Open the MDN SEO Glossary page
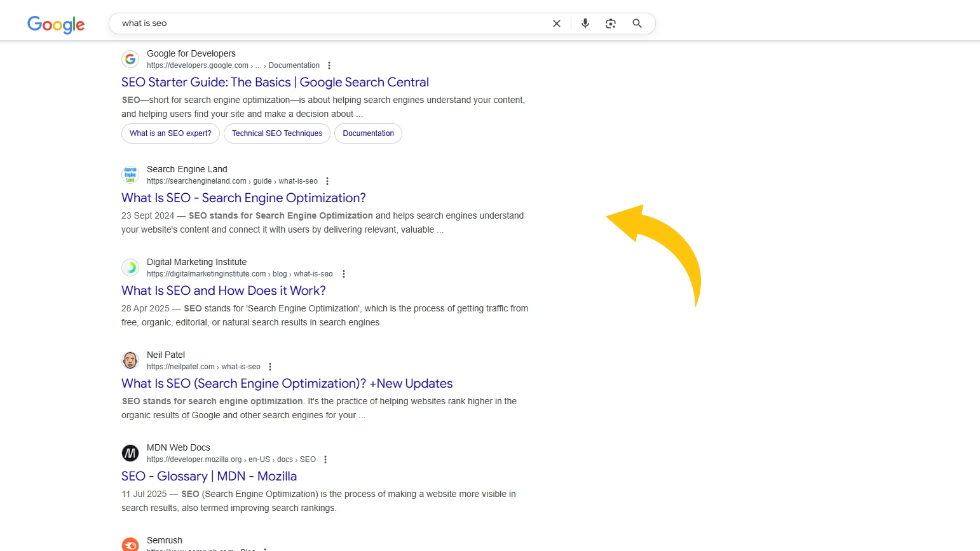The image size is (980, 551). [x=209, y=475]
